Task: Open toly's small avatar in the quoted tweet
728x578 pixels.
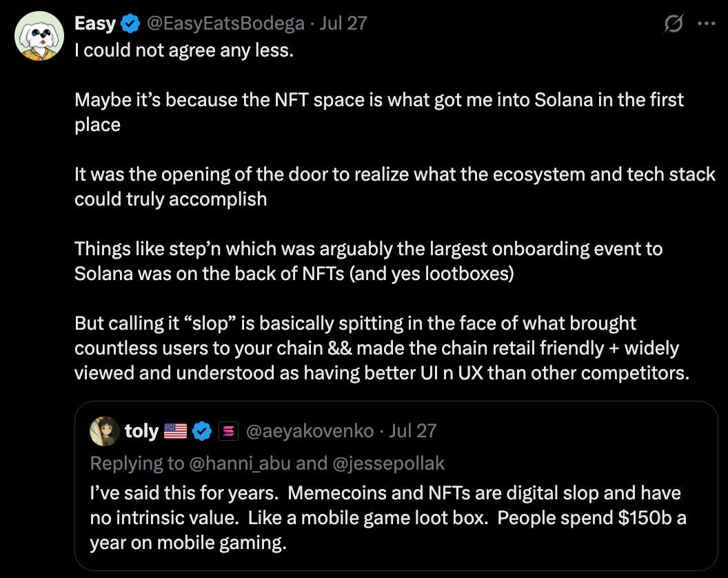Action: [x=105, y=431]
